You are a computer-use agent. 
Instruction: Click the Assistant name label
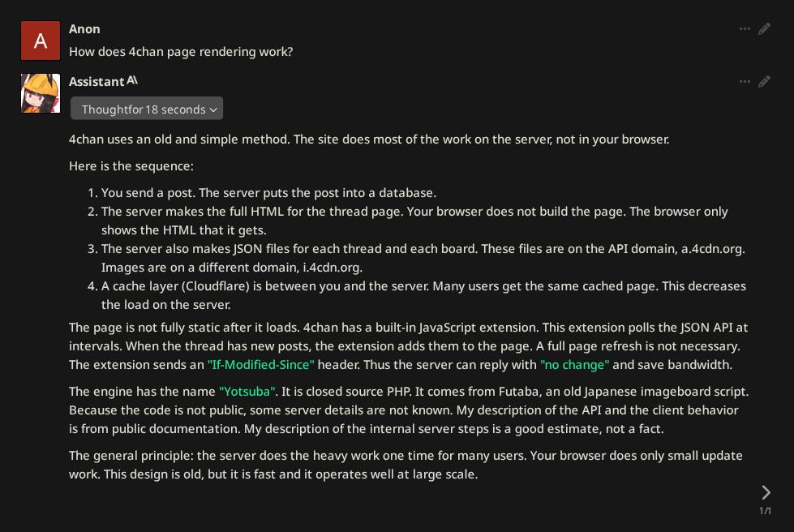click(97, 81)
